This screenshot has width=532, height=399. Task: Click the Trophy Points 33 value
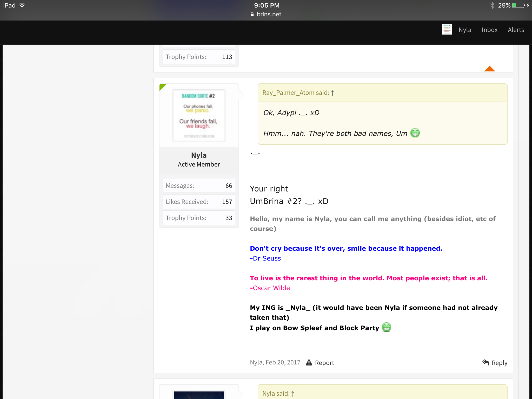click(229, 218)
